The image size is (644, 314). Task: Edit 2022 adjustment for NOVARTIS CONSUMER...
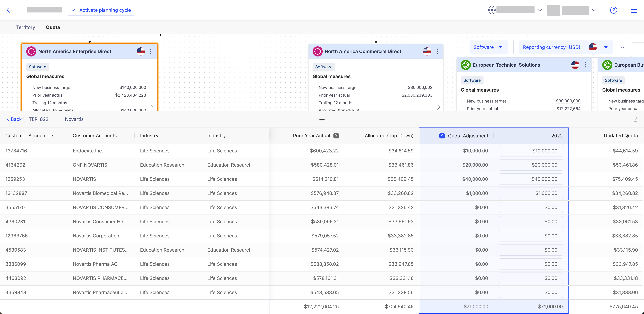[531, 207]
